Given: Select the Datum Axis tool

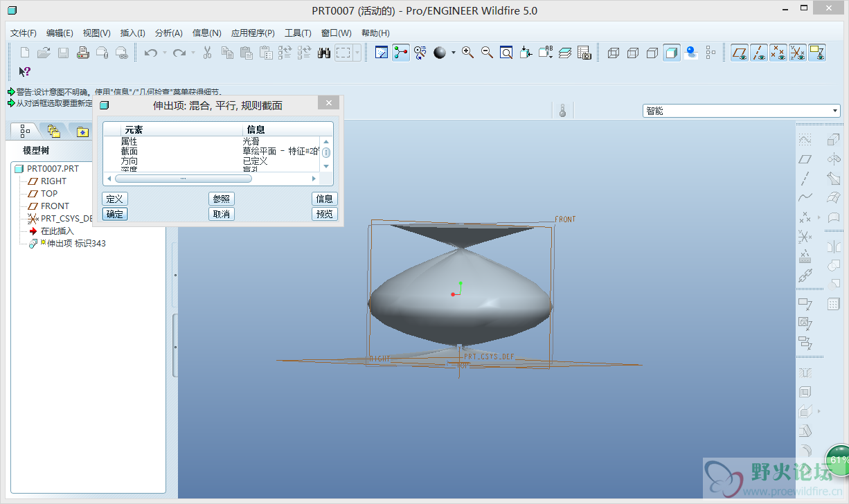Looking at the screenshot, I should (x=805, y=179).
